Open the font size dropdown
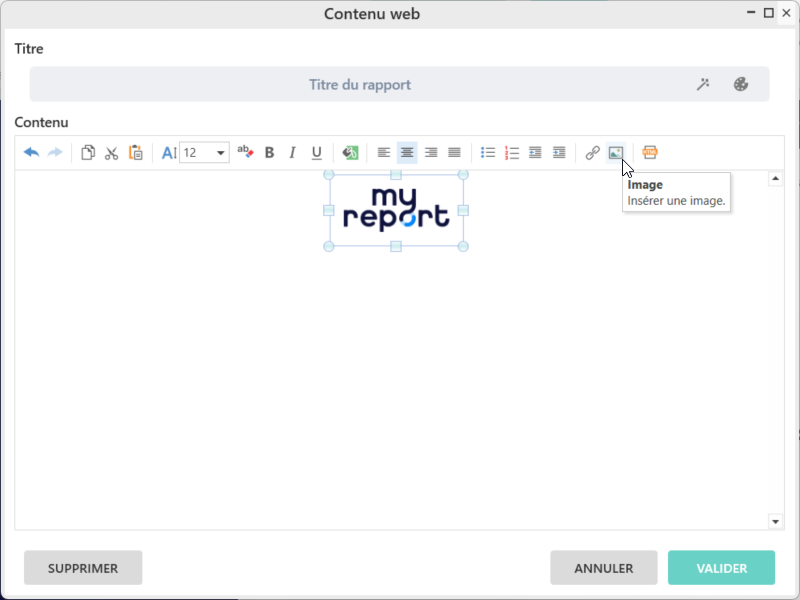800x600 pixels. click(221, 153)
